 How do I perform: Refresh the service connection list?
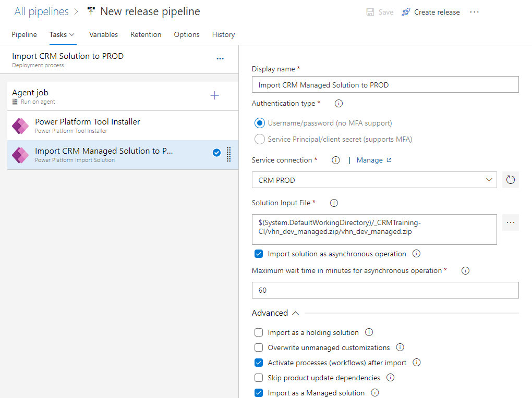(x=511, y=180)
